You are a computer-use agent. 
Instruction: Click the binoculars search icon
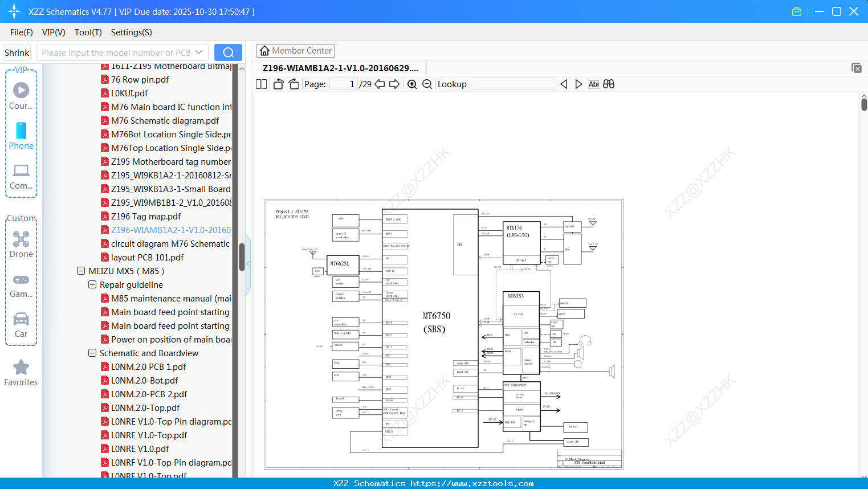609,84
